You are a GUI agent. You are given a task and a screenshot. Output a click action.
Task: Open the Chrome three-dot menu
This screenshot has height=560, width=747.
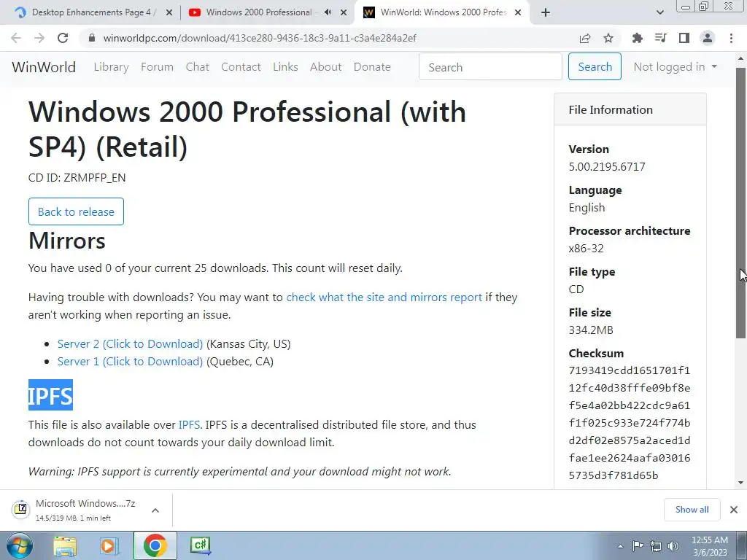(x=731, y=38)
